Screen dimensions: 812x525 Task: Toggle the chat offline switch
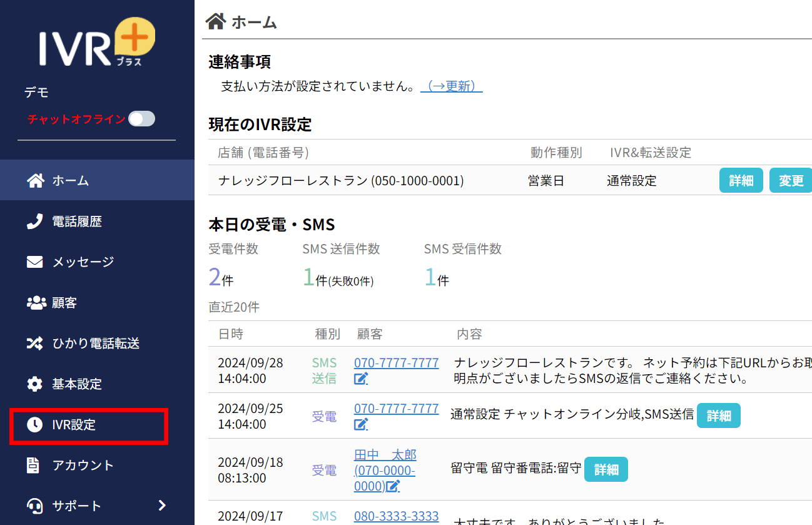(141, 119)
